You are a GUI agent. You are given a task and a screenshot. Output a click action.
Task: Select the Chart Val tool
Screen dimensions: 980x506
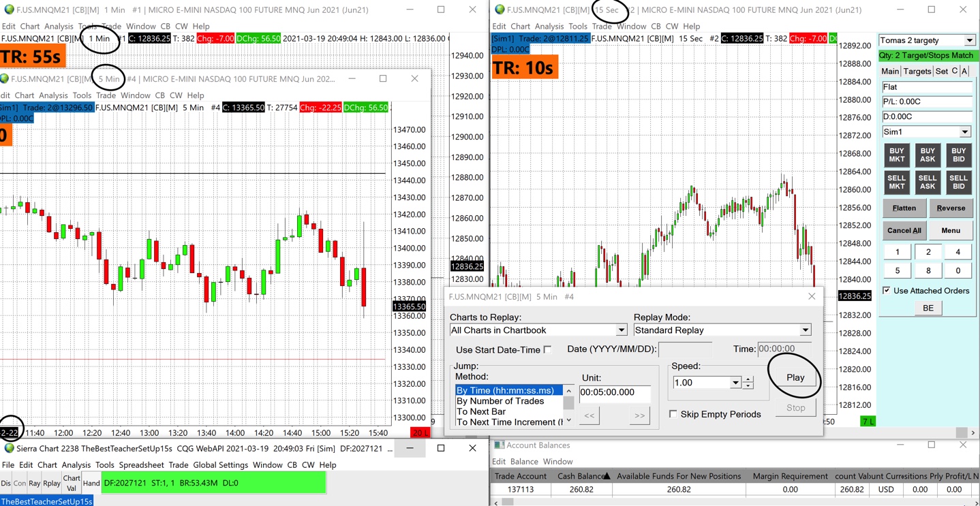(x=72, y=483)
